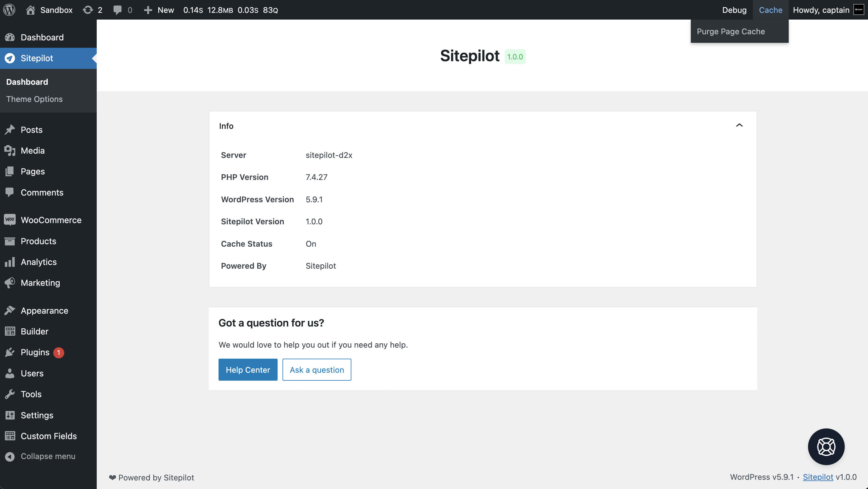Open the Debug admin bar menu

point(734,10)
